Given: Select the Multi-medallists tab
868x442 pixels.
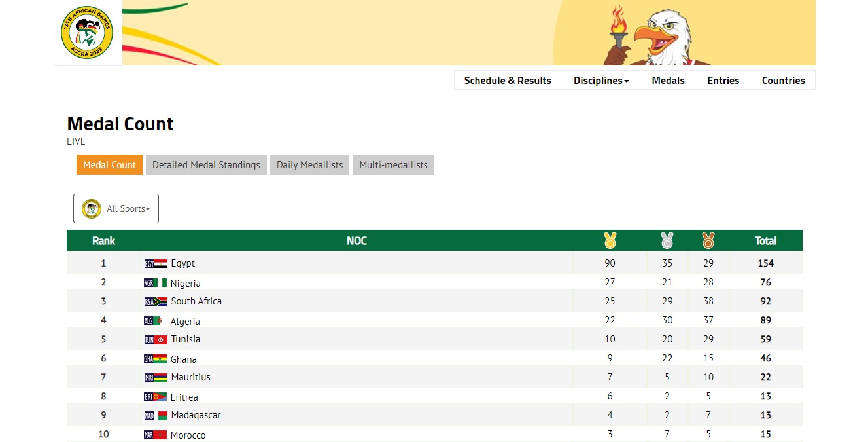Looking at the screenshot, I should 393,165.
